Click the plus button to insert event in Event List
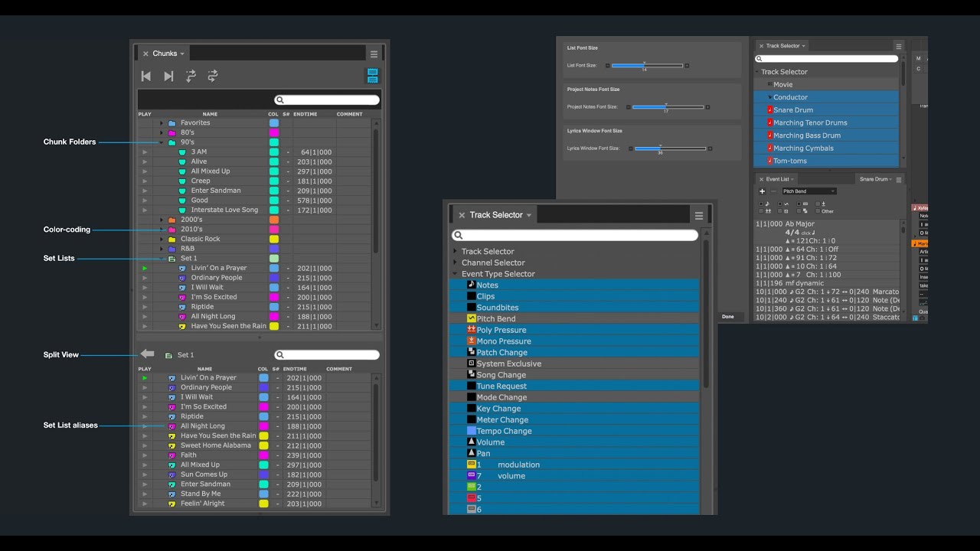 (x=763, y=191)
